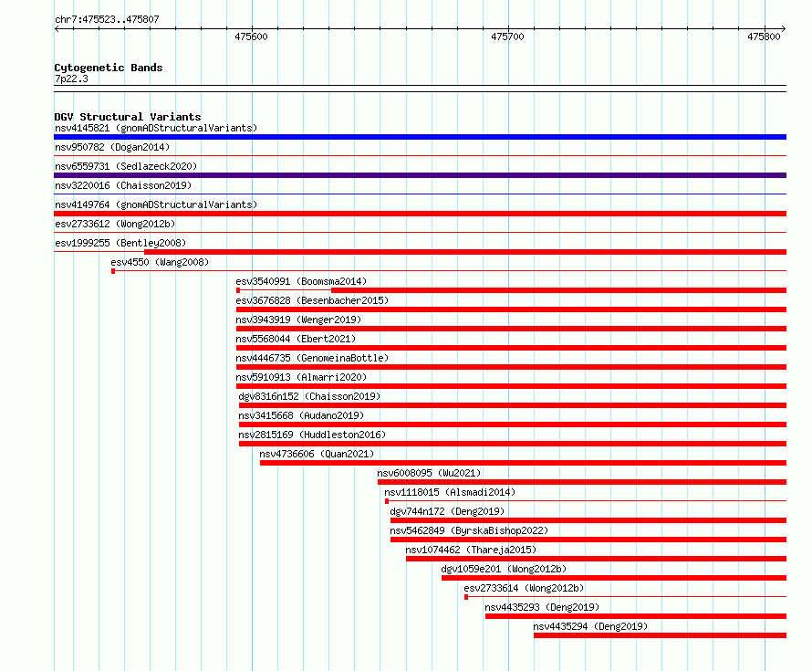
Task: Click the 475800 ruler tick label
Action: (764, 37)
